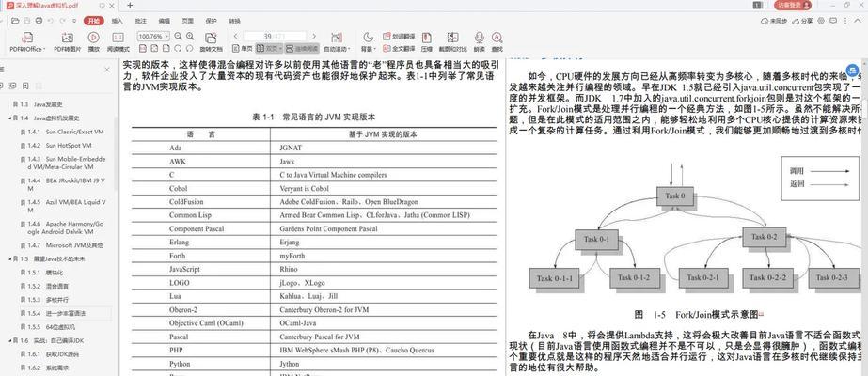The height and width of the screenshot is (376, 868).
Task: Open outline item 1.4.7 Microsoft JVM及其他
Action: pos(65,245)
